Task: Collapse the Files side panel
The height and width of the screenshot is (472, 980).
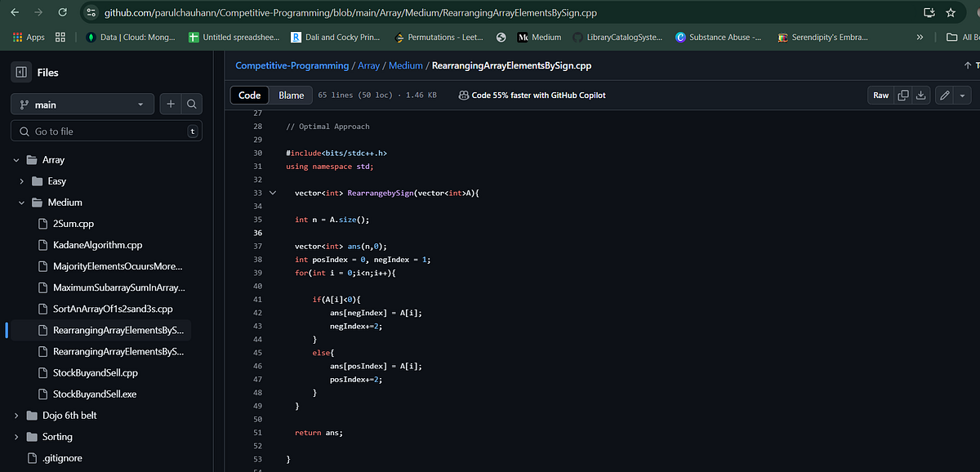Action: [x=20, y=72]
